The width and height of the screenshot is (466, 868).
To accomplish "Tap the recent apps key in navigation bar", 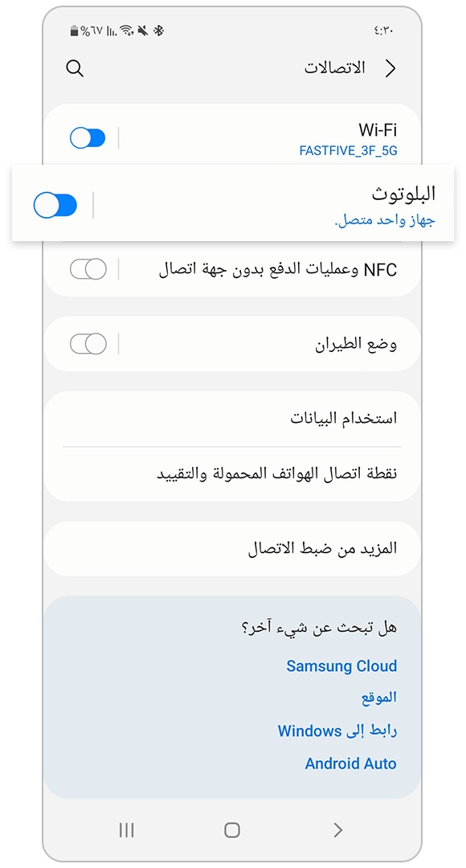I will tap(126, 830).
